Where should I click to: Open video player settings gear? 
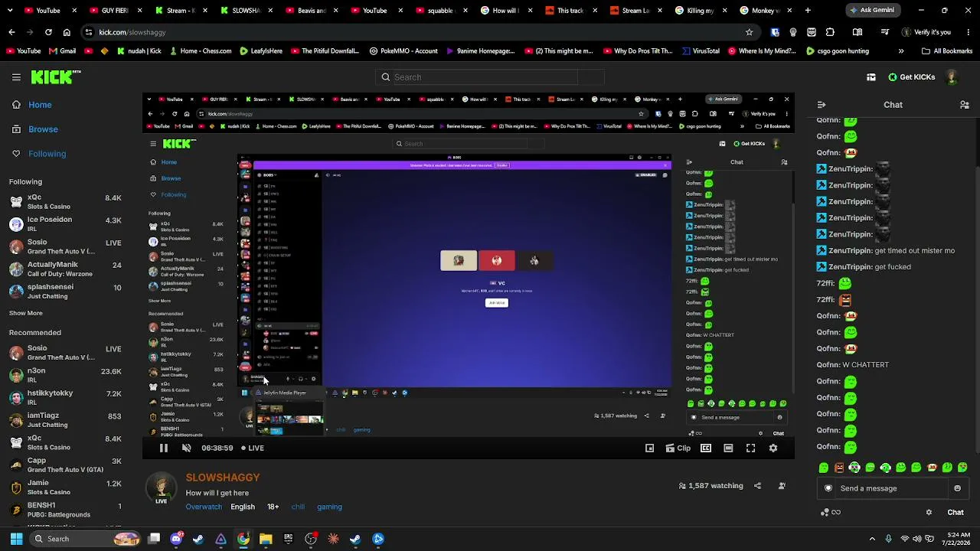[x=773, y=448]
